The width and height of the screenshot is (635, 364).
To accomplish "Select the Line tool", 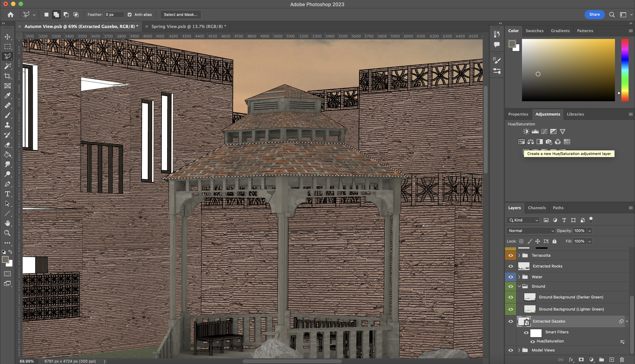I will pyautogui.click(x=7, y=214).
